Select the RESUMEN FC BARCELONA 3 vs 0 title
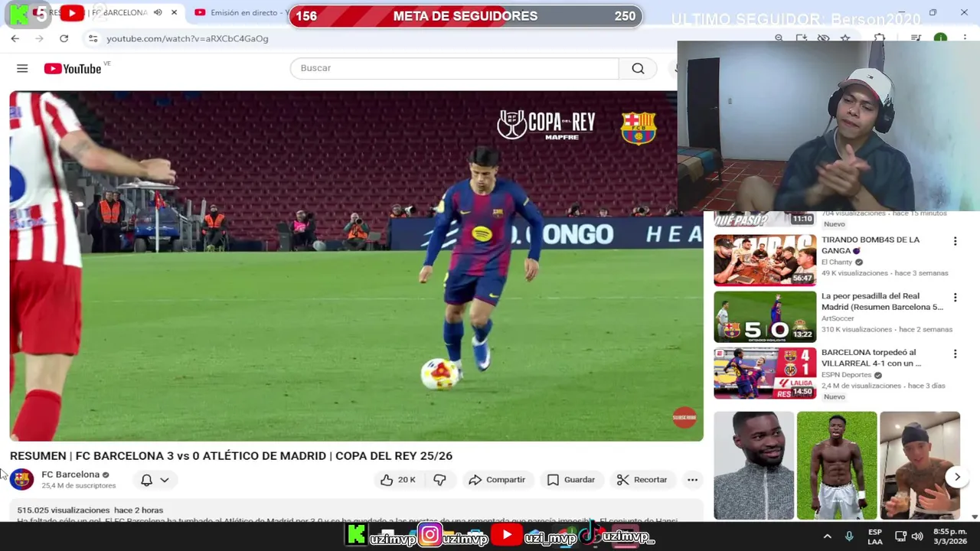This screenshot has height=551, width=980. [x=231, y=456]
